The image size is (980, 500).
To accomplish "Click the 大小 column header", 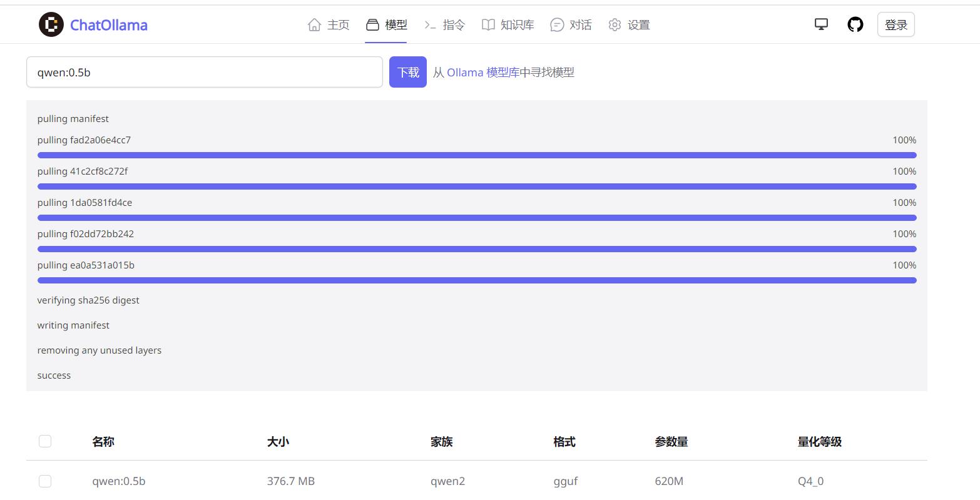I will [x=278, y=442].
